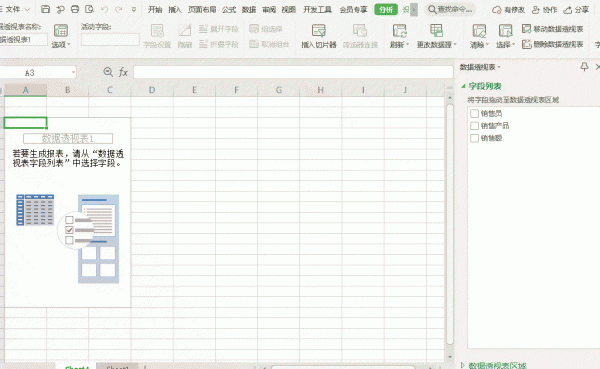
Task: Switch to the 开发工具 ribbon tab
Action: tap(317, 10)
